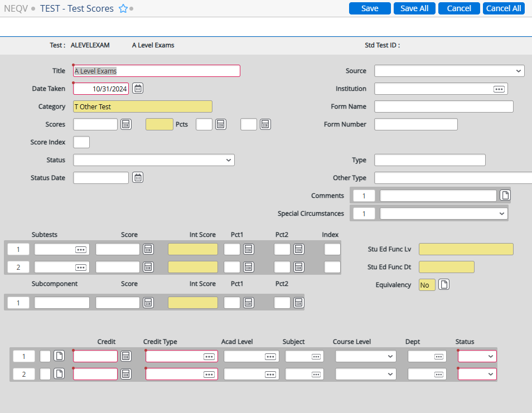Open the Date Taken calendar picker
Screen dimensions: 532x413
[138, 89]
